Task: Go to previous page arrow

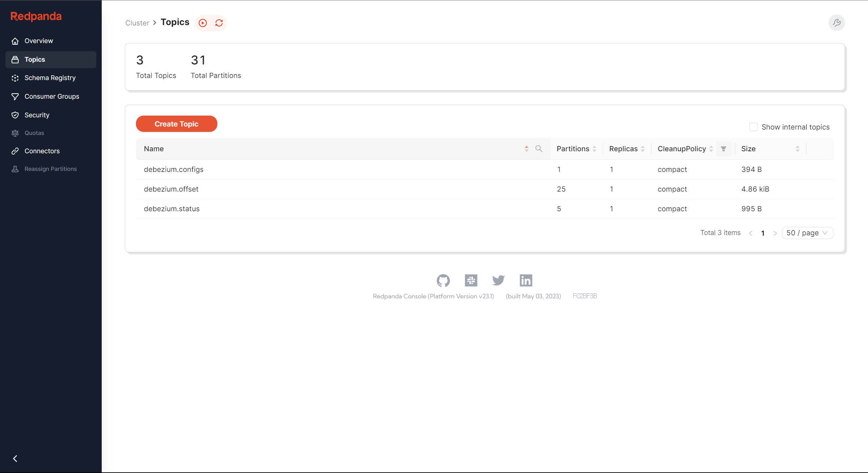Action: click(751, 233)
